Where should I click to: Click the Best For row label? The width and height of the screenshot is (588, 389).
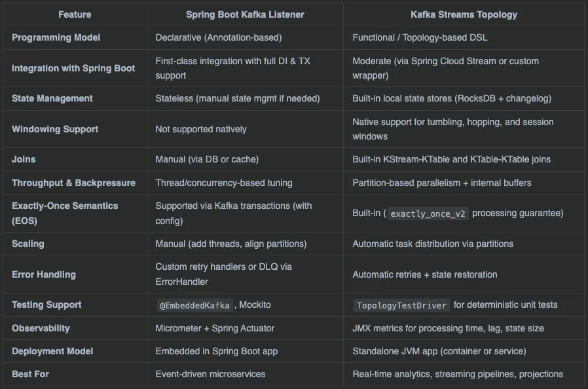30,374
